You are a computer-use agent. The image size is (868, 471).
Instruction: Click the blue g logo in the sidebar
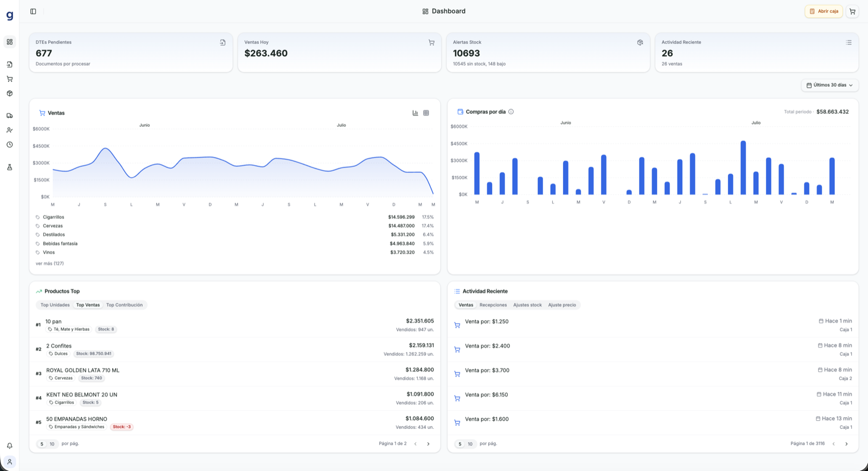10,15
